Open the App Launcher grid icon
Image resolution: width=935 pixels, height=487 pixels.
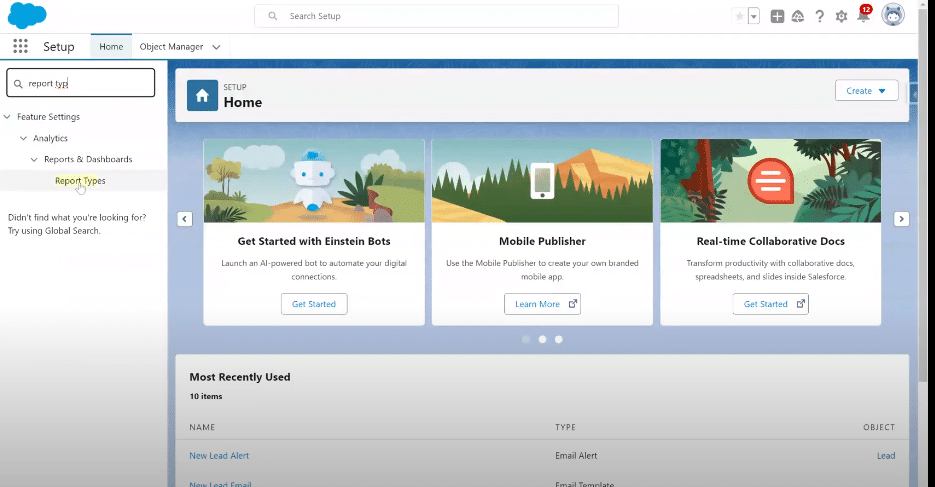[x=20, y=46]
